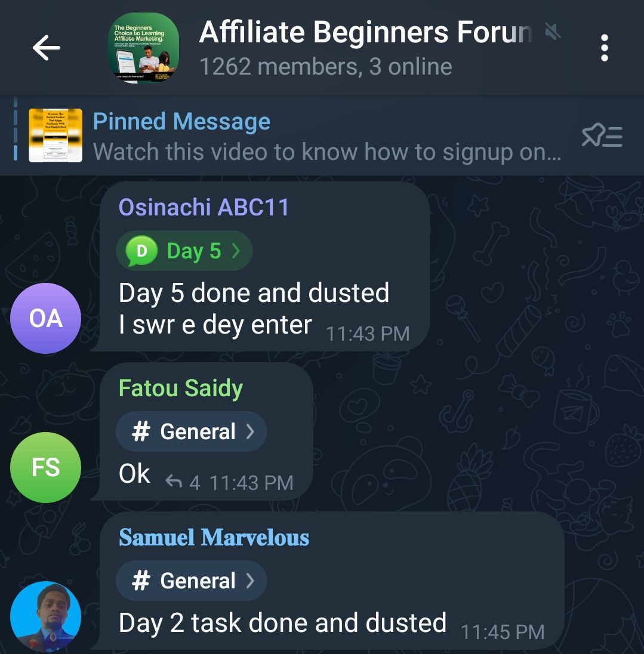Screen dimensions: 644x654
Task: Open the Affiliate Beginners Forum group title
Action: pos(364,32)
